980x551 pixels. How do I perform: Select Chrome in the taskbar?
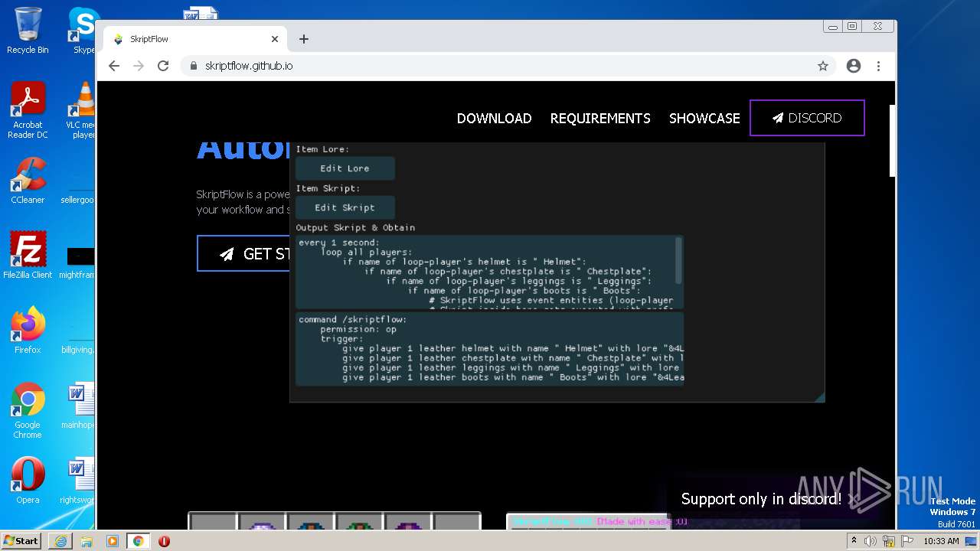click(x=139, y=541)
